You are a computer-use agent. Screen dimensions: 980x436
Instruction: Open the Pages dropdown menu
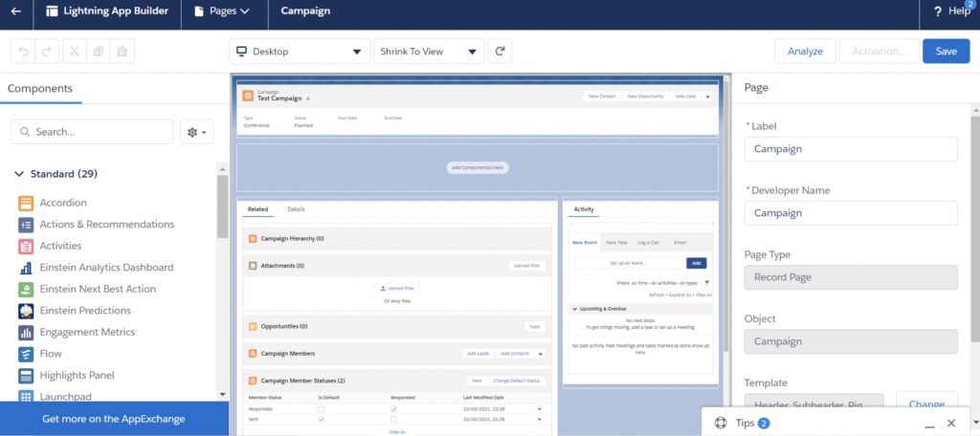pos(222,11)
